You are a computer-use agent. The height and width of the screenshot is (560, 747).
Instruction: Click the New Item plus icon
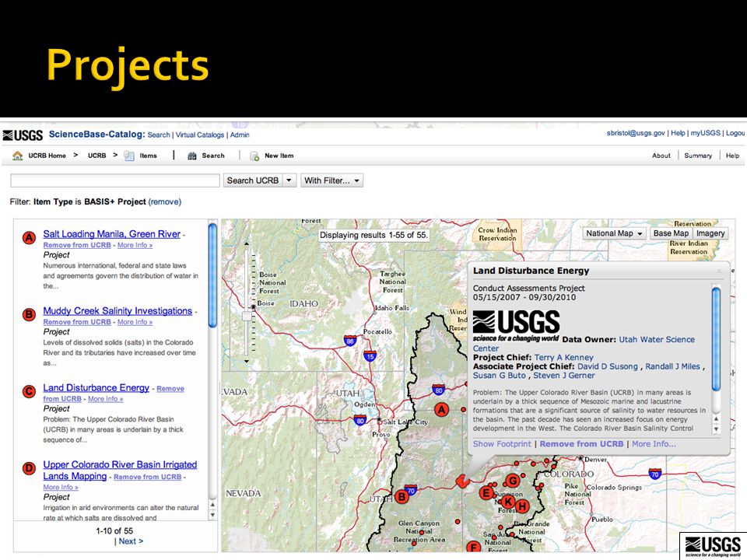pos(254,156)
